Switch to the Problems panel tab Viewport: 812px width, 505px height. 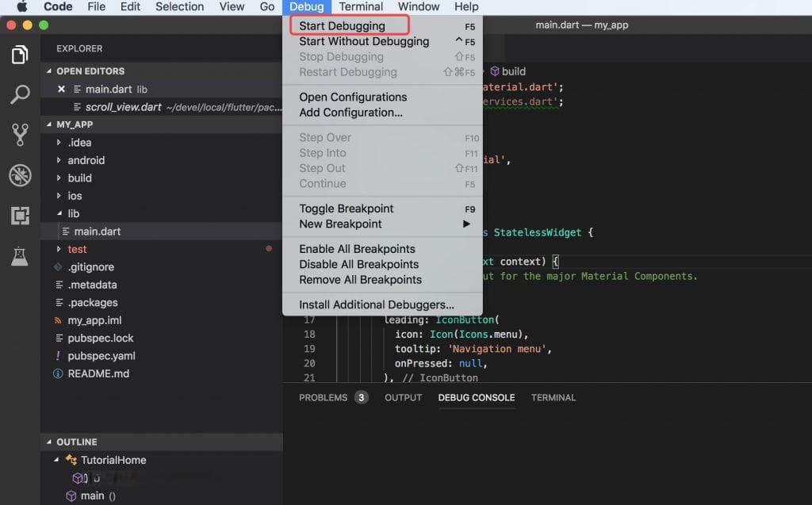[333, 398]
